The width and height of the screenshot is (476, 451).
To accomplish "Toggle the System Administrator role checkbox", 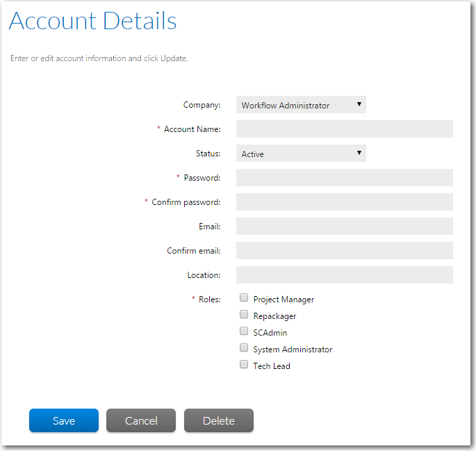I will pos(244,348).
